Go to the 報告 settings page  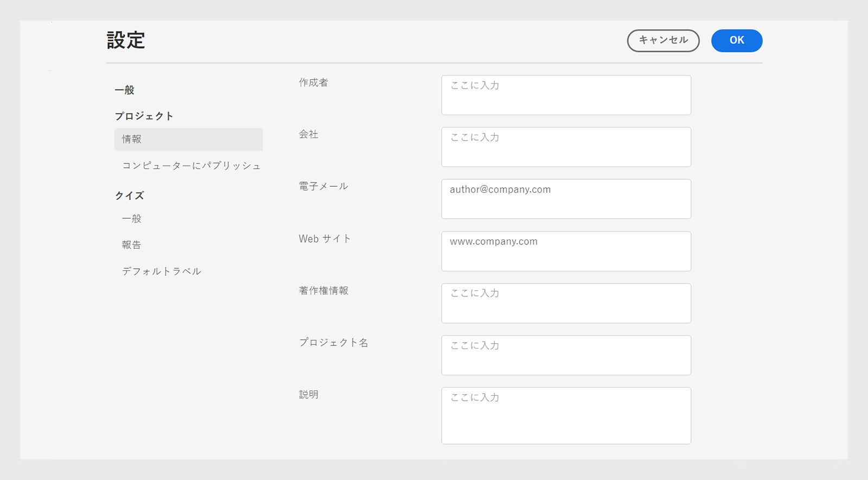[x=132, y=245]
